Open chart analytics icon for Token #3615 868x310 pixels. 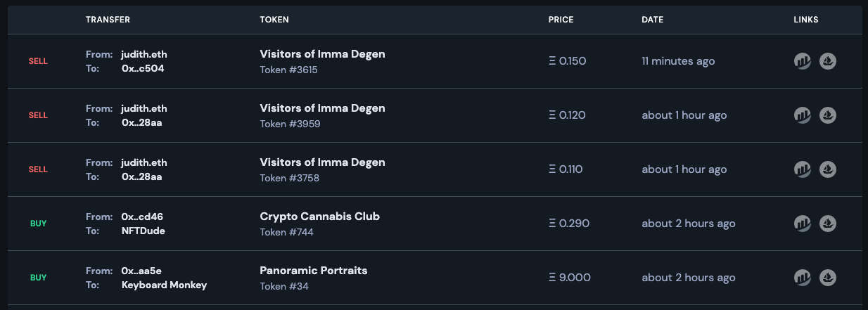[803, 61]
